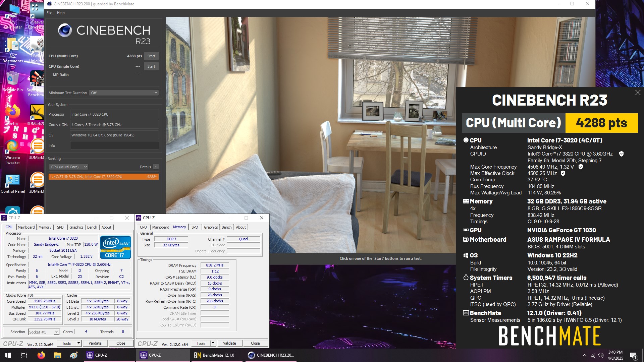
Task: Click the Processor field showing Intel Core i7-3820 CPU
Action: 114,114
